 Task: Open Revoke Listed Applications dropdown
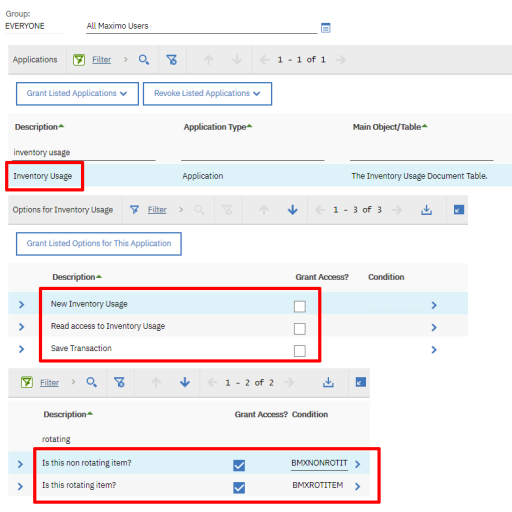point(207,94)
